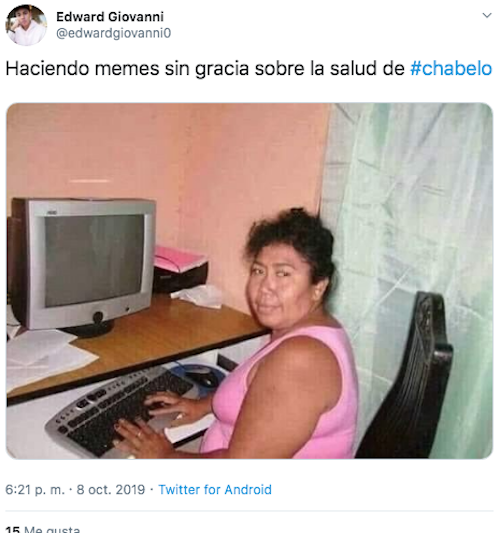Click the CRT monitor in the photo

pyautogui.click(x=83, y=267)
